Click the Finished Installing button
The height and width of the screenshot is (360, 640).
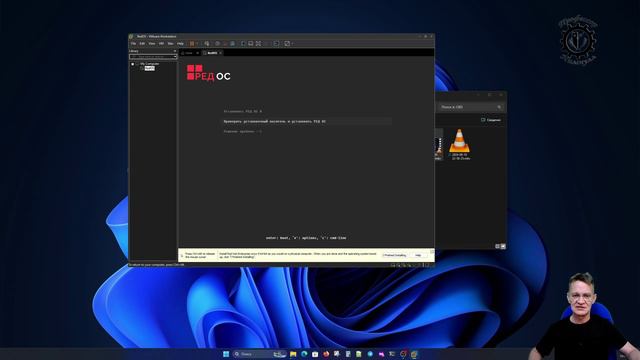[x=394, y=255]
